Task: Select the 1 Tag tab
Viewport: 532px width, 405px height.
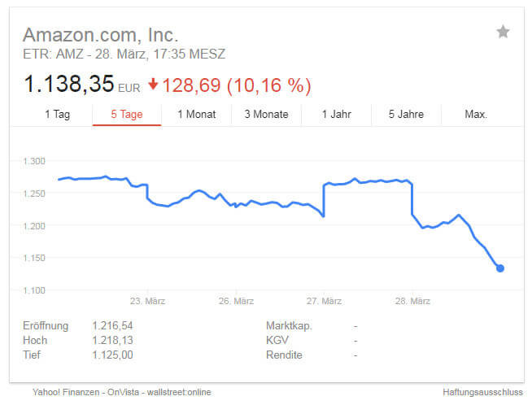Action: (x=57, y=114)
